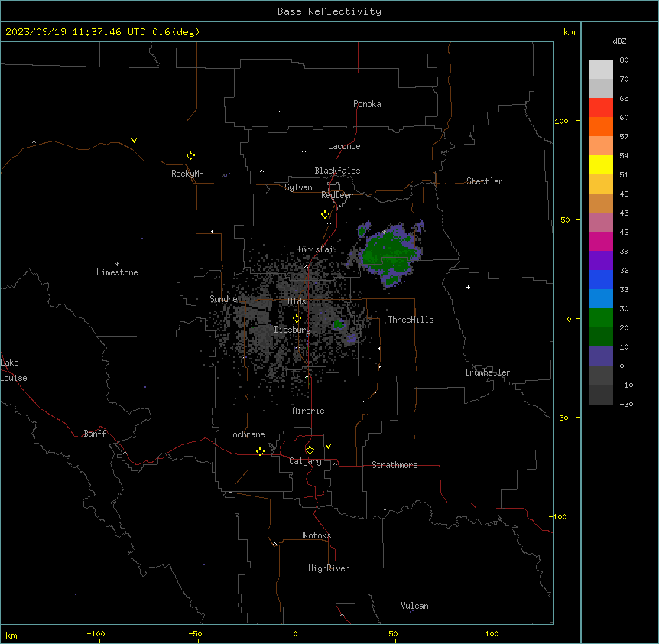The height and width of the screenshot is (644, 659).
Task: Select the small green echo east of Didsbury
Action: point(339,324)
